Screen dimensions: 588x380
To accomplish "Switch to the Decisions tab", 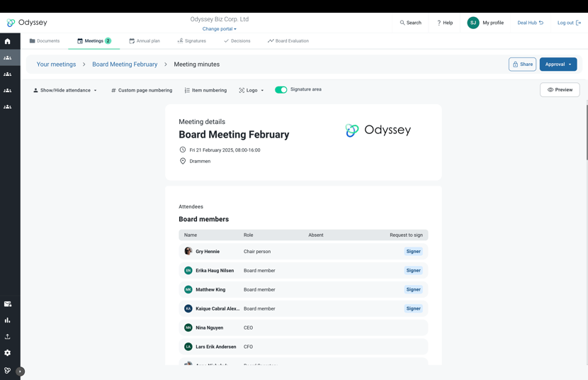I will click(237, 41).
